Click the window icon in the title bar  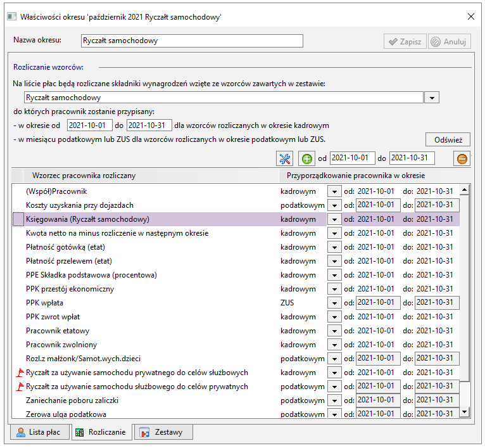click(12, 16)
